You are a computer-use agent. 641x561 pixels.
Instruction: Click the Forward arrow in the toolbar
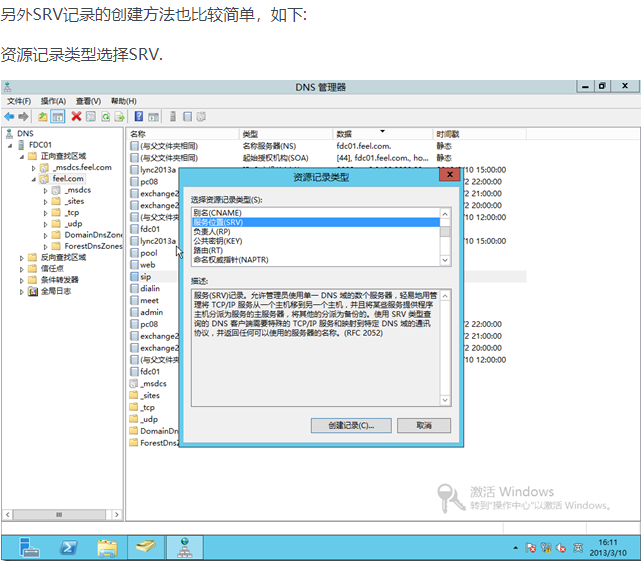coord(23,117)
